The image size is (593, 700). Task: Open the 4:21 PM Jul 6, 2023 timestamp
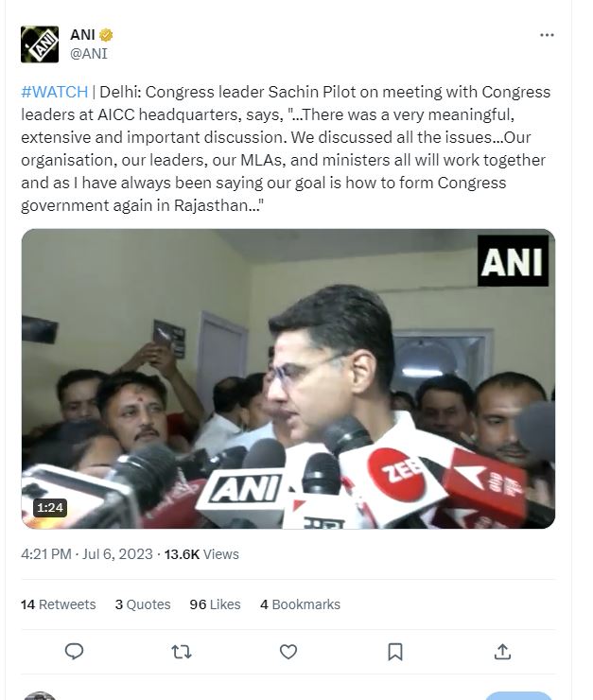(x=87, y=554)
